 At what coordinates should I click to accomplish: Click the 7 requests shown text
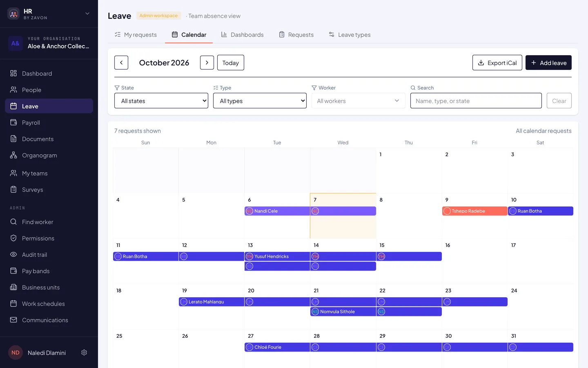(x=138, y=131)
